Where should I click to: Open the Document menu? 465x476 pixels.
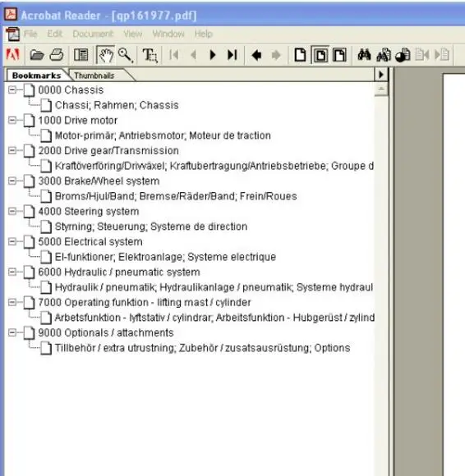(x=93, y=34)
